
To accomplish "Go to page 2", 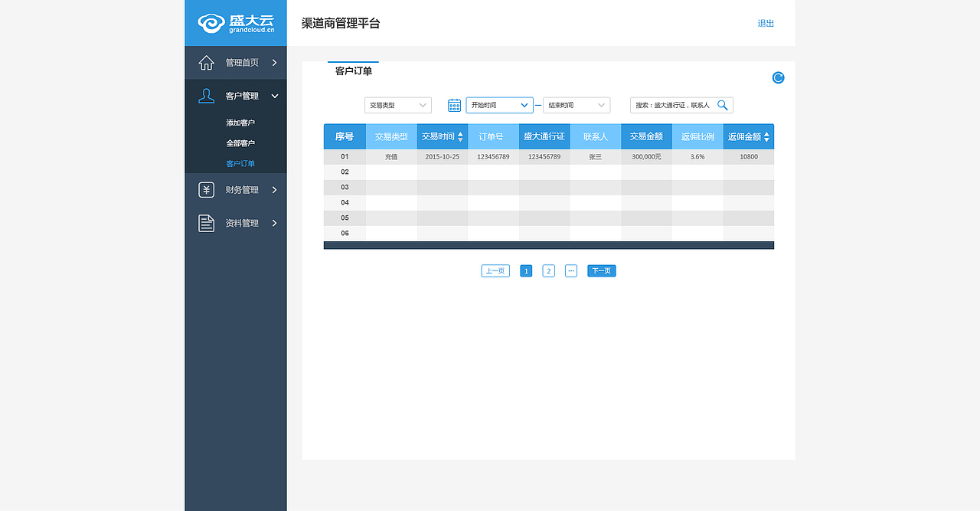I will (549, 270).
